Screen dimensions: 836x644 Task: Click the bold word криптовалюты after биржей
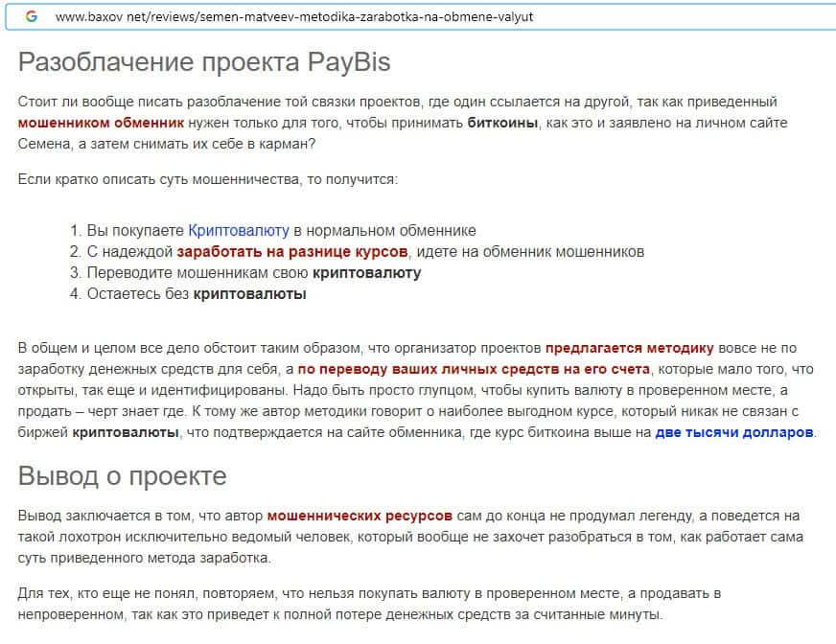(126, 432)
